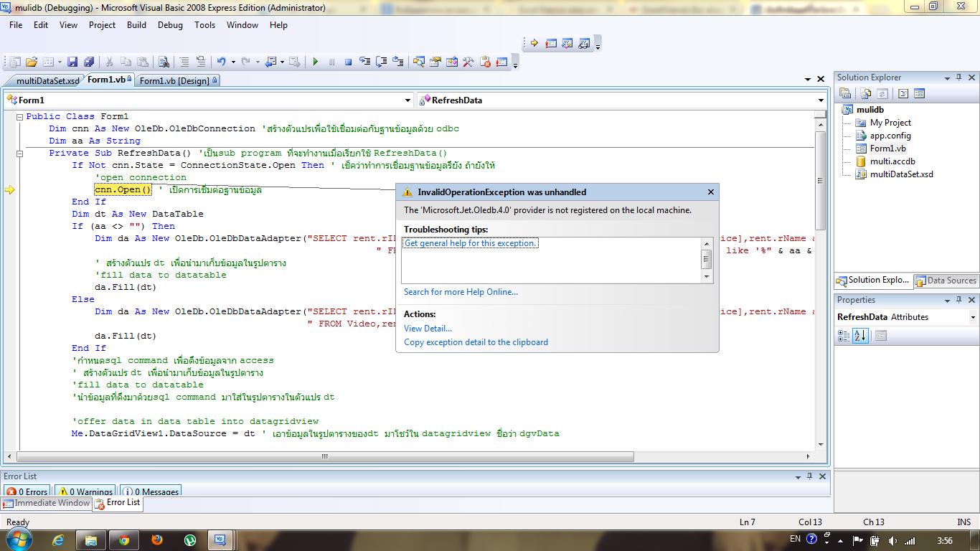Click the Undo arrow icon
This screenshot has width=980, height=551.
pos(222,62)
